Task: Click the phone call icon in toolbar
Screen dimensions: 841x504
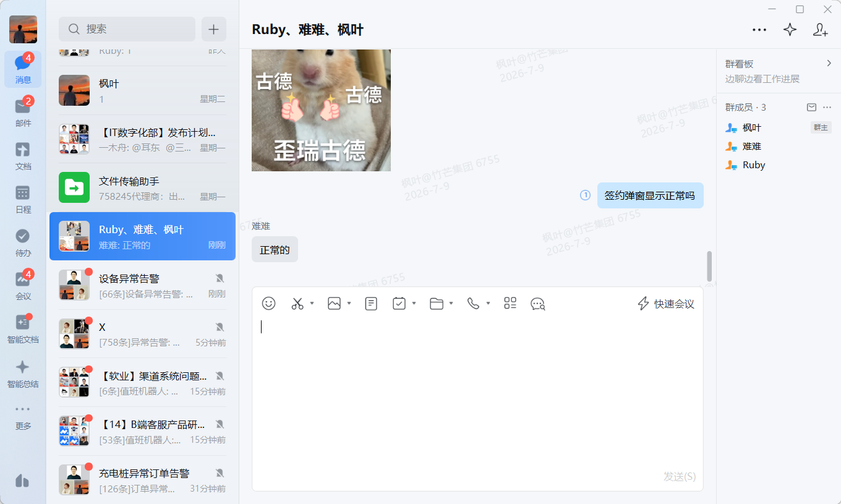Action: coord(473,304)
